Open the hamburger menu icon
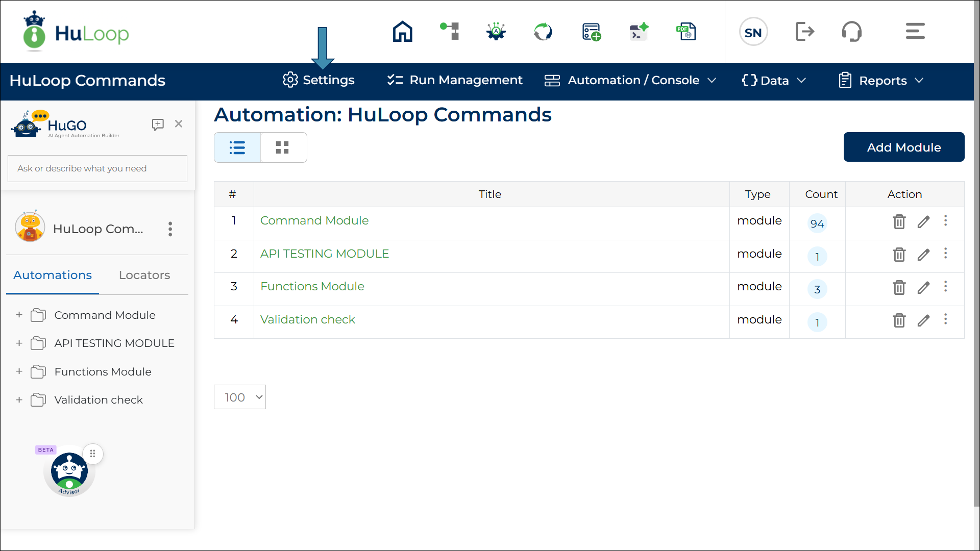The image size is (980, 551). tap(915, 31)
